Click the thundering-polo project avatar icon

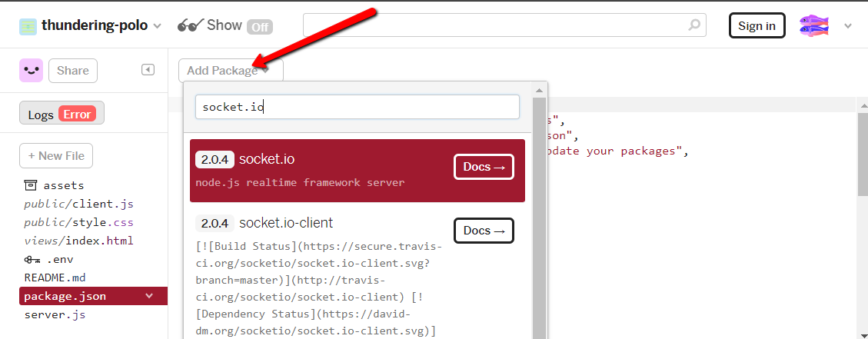(x=28, y=26)
